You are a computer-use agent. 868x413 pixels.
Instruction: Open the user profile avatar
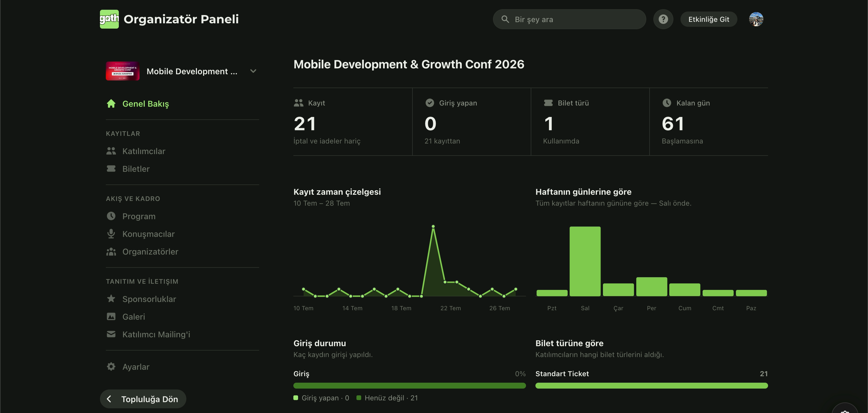coord(756,19)
